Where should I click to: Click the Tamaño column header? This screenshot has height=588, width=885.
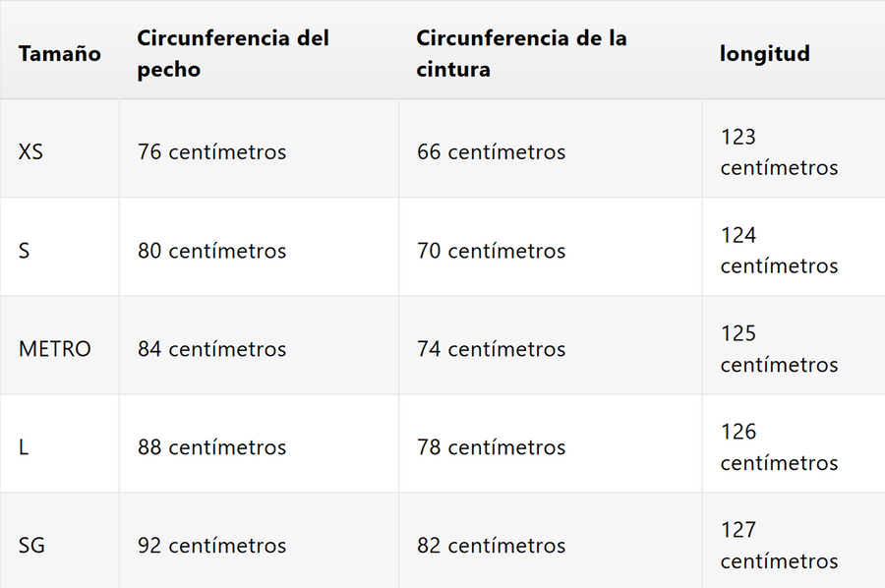click(59, 54)
